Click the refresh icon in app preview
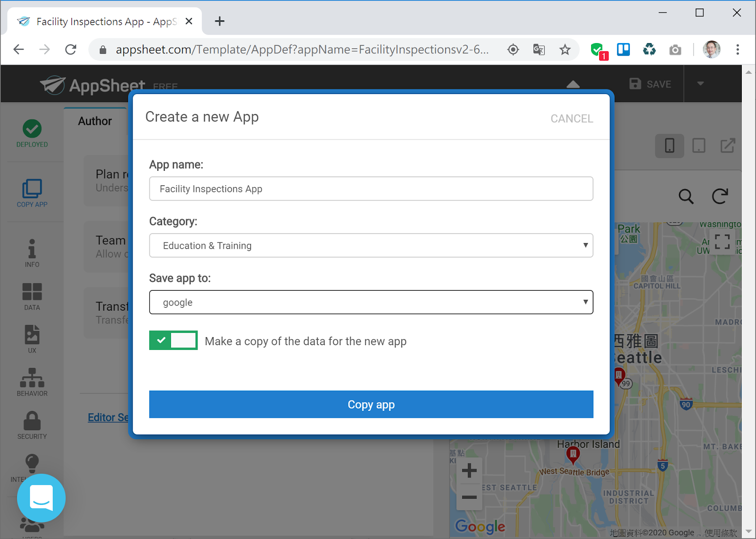Image resolution: width=756 pixels, height=539 pixels. pyautogui.click(x=720, y=196)
